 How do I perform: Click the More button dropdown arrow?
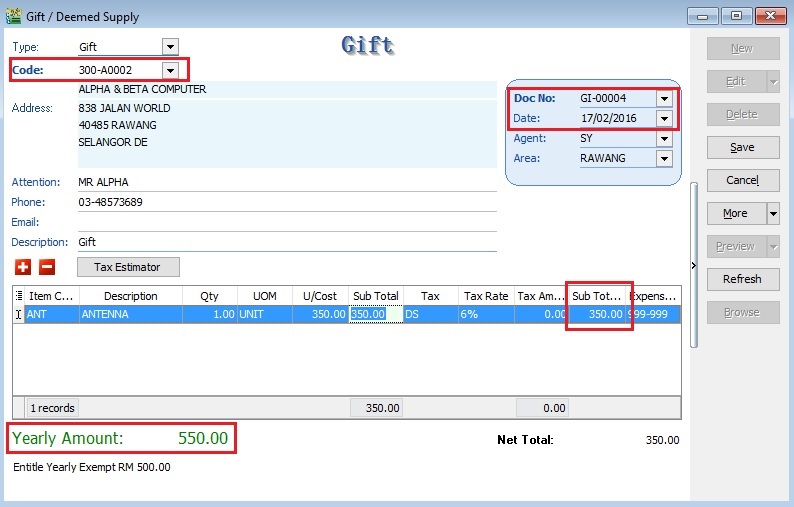(x=773, y=213)
